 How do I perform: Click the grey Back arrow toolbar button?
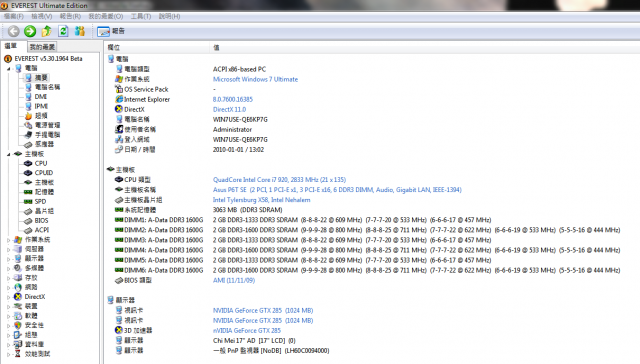13,31
